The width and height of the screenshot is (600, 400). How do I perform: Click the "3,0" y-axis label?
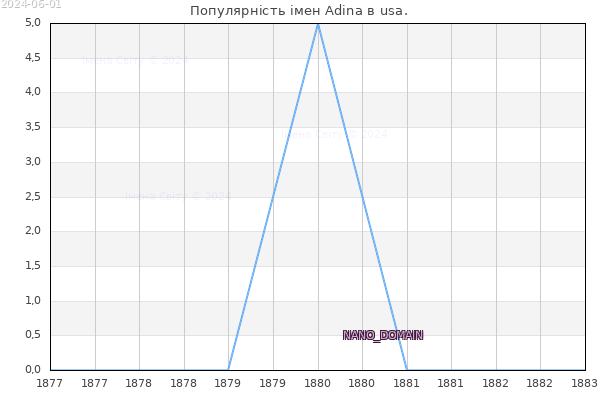point(33,161)
